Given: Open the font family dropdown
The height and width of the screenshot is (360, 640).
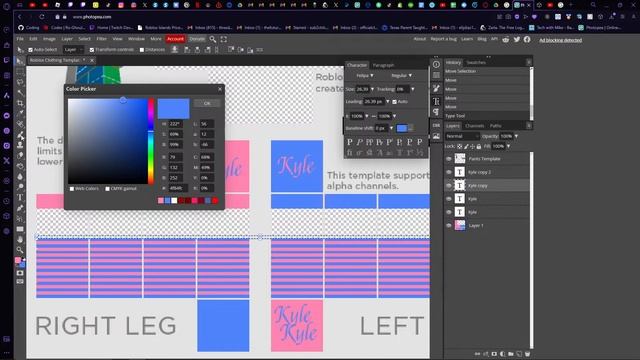Looking at the screenshot, I should (364, 76).
